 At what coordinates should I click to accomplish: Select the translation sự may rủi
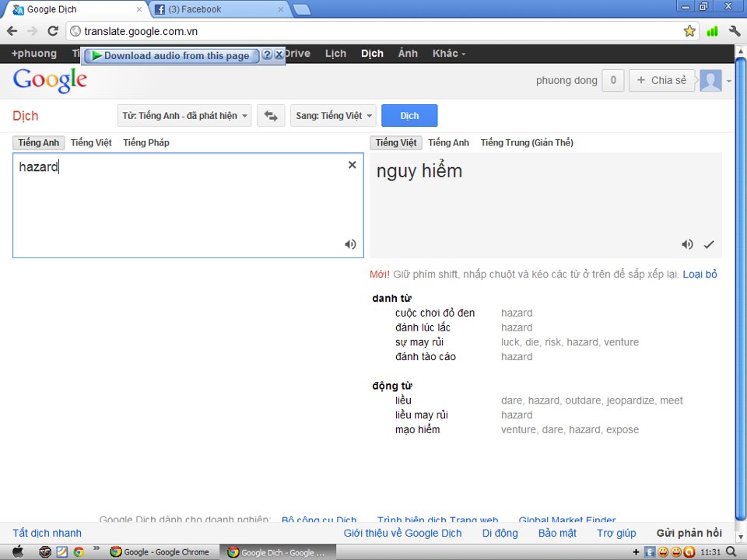tap(419, 342)
